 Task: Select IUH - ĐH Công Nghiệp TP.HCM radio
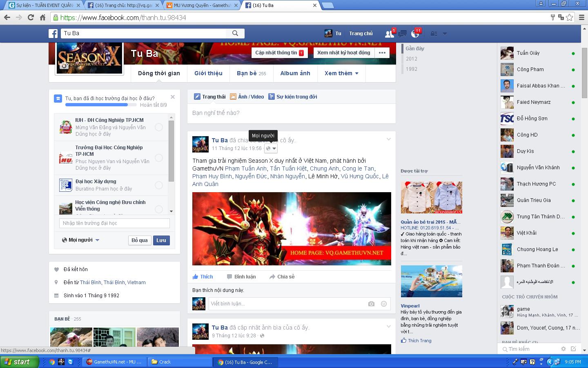click(159, 127)
